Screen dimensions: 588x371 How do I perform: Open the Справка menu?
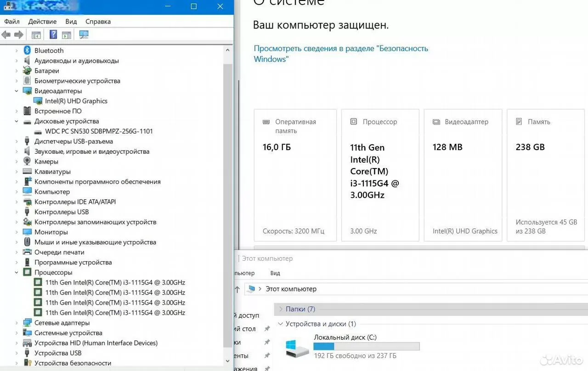pyautogui.click(x=98, y=22)
